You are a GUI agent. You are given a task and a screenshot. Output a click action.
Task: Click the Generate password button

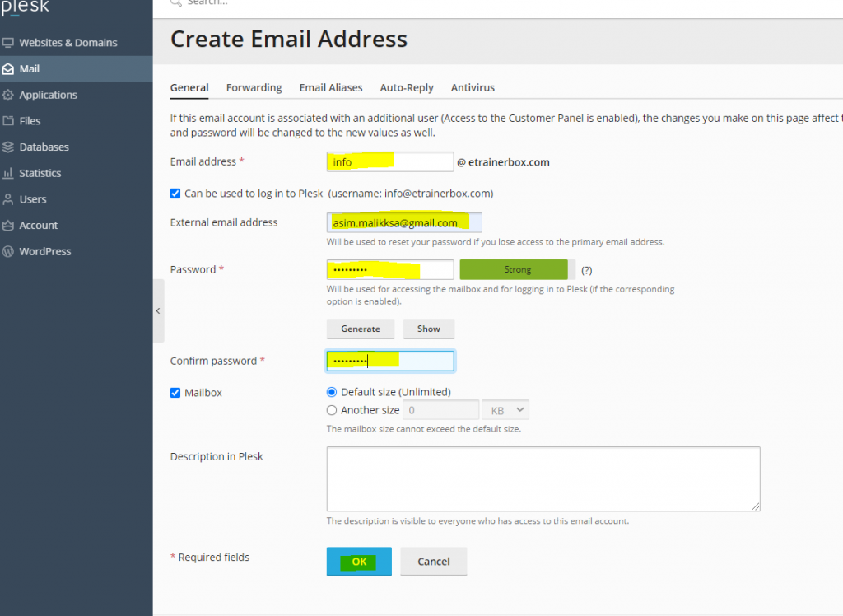pos(361,329)
